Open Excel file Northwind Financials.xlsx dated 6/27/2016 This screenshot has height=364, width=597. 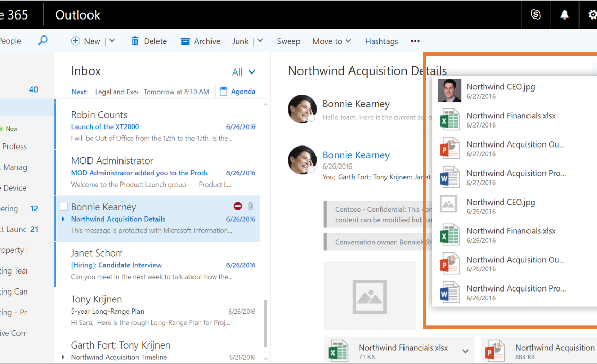point(514,119)
